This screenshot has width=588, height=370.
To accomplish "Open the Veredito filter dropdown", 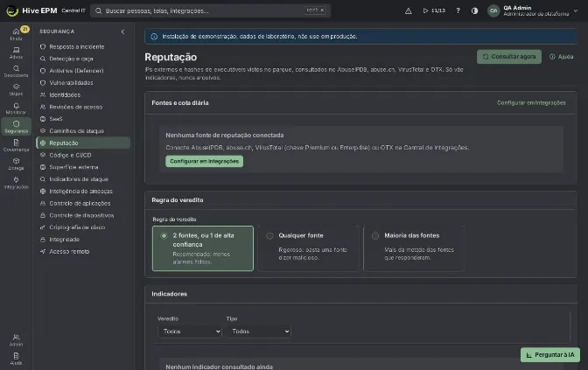I will pyautogui.click(x=190, y=332).
